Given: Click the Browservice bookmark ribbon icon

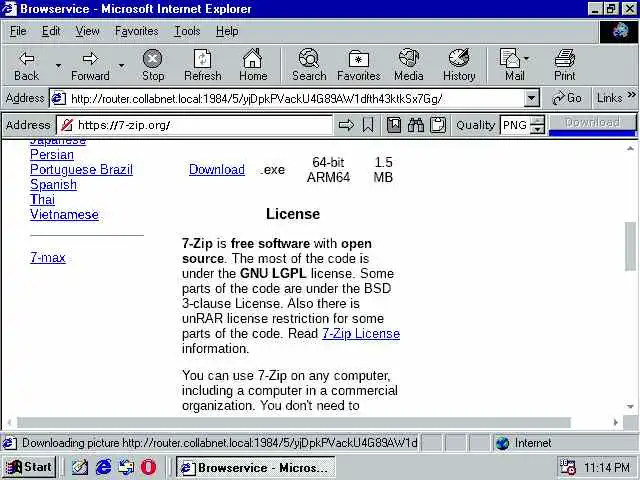Looking at the screenshot, I should (x=368, y=125).
